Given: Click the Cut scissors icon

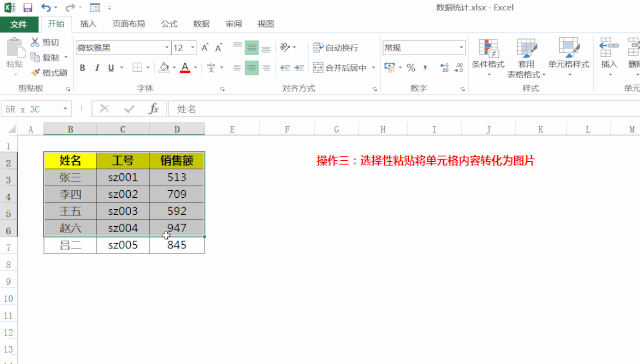Looking at the screenshot, I should pos(35,42).
